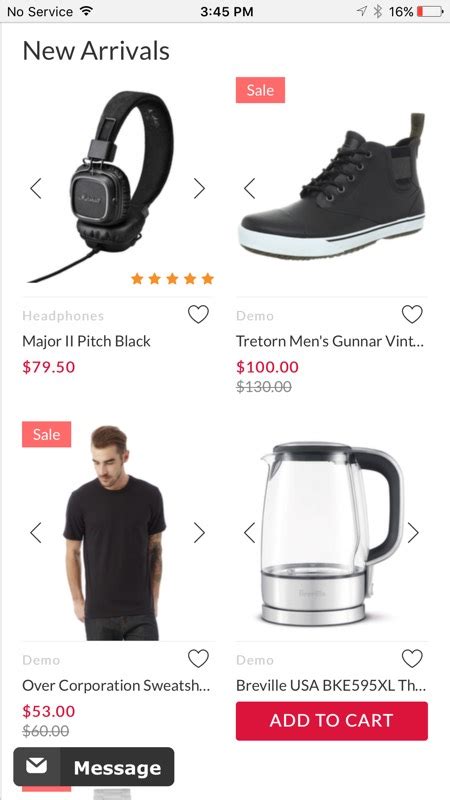Screen dimensions: 450x800
Task: Add Major II Pitch Black to wishlist
Action: click(x=198, y=314)
